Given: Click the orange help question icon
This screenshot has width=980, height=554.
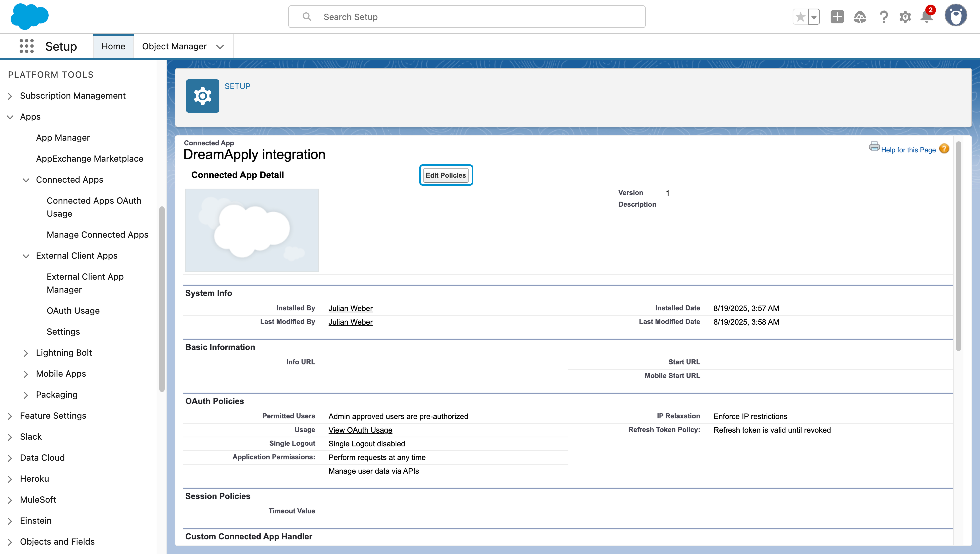Looking at the screenshot, I should point(944,149).
